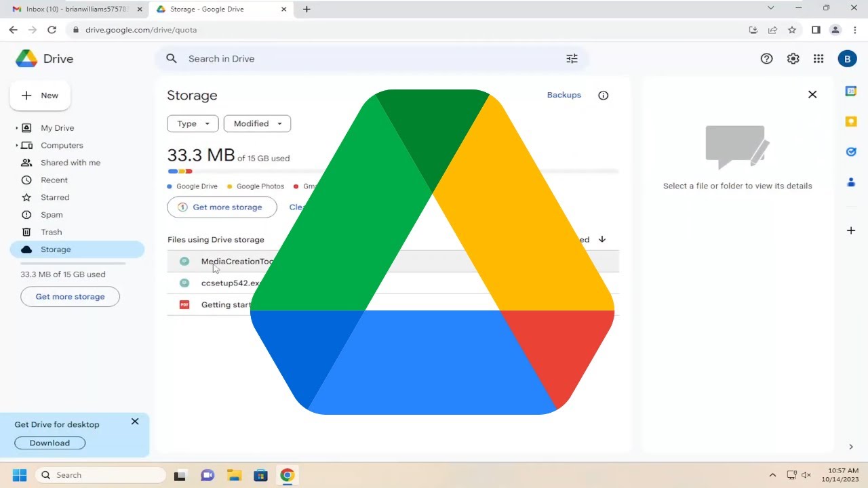Open Google Tasks in the side panel
Image resolution: width=868 pixels, height=488 pixels.
[851, 152]
